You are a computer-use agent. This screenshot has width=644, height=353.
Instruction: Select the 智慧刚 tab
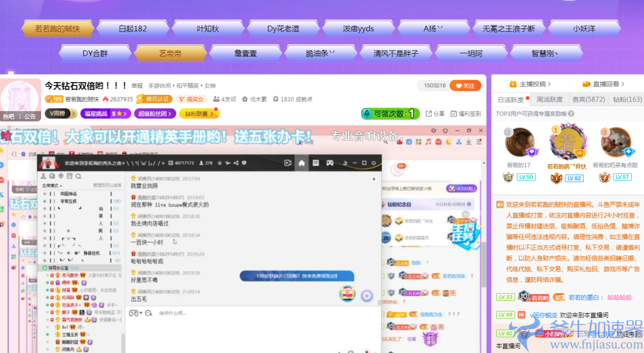(x=547, y=53)
